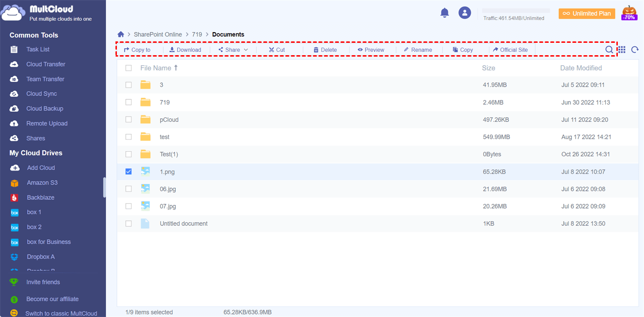Open the user account avatar
This screenshot has width=644, height=317.
pos(465,13)
